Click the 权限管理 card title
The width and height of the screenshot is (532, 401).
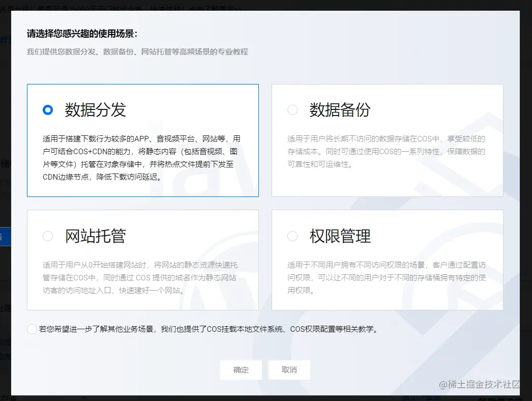(340, 236)
